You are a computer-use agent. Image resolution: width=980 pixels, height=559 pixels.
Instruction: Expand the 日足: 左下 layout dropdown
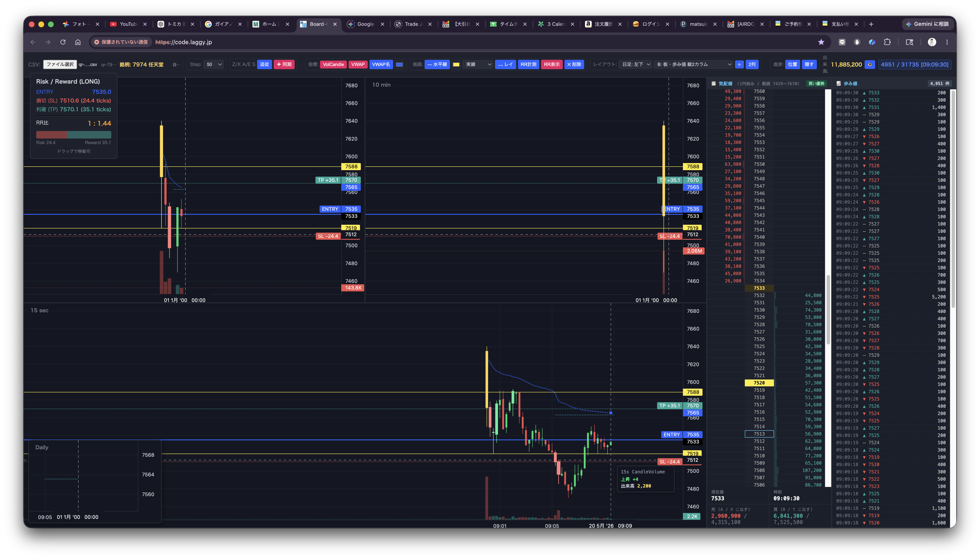pos(636,65)
